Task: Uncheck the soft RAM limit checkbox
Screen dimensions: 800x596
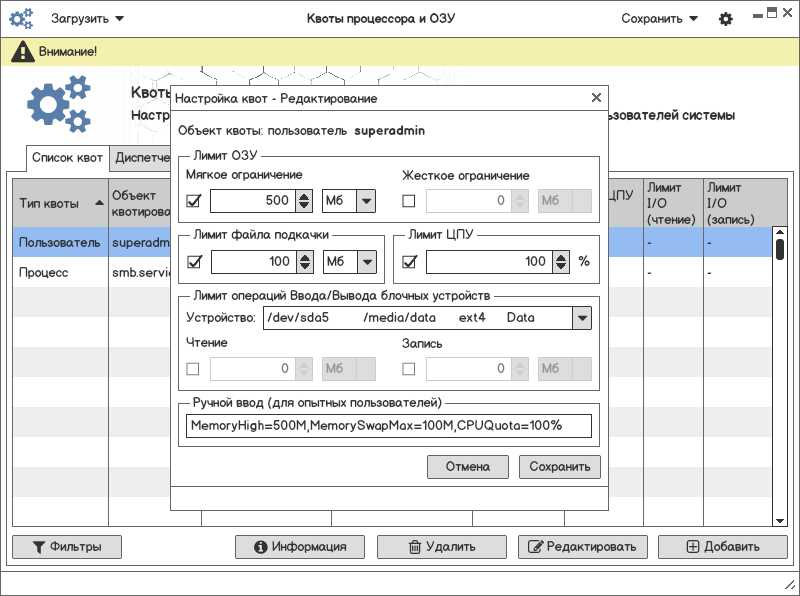Action: [x=194, y=201]
